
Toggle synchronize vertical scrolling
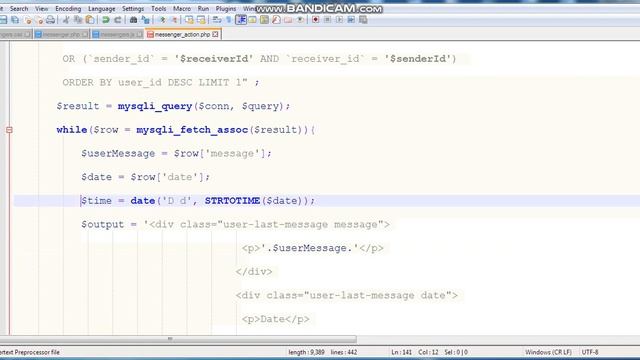point(189,20)
